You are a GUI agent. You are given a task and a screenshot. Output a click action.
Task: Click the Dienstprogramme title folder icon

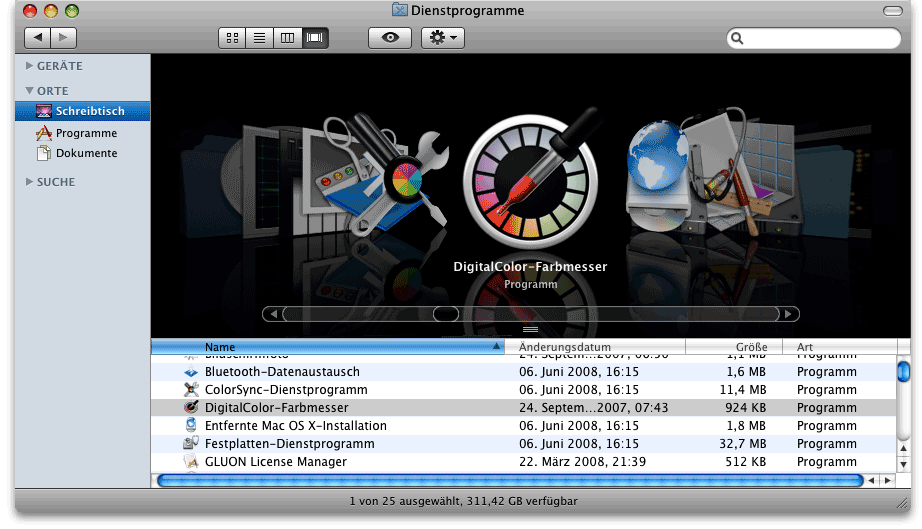(400, 10)
